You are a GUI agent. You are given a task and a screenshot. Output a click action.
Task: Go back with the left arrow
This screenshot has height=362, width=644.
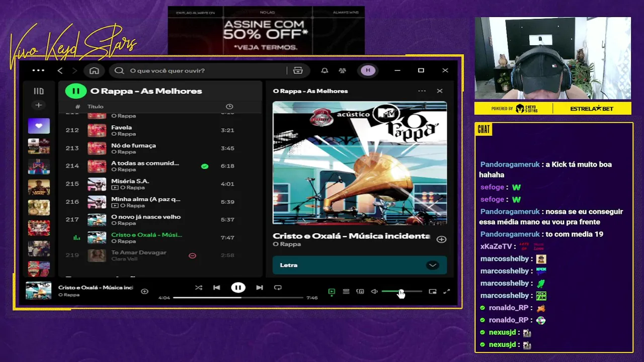[60, 70]
